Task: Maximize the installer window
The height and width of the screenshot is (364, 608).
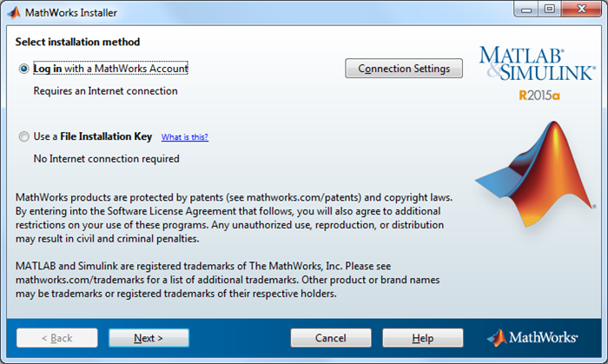Action: (x=550, y=10)
